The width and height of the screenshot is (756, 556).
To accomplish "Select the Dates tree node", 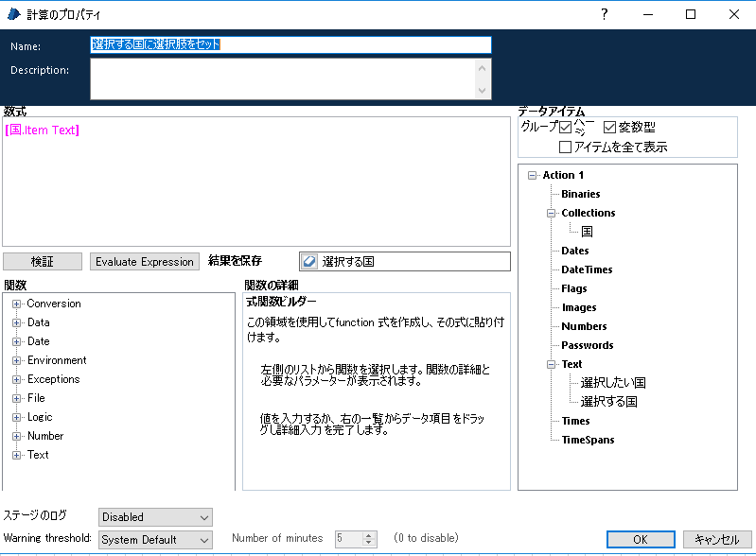I will tap(574, 251).
